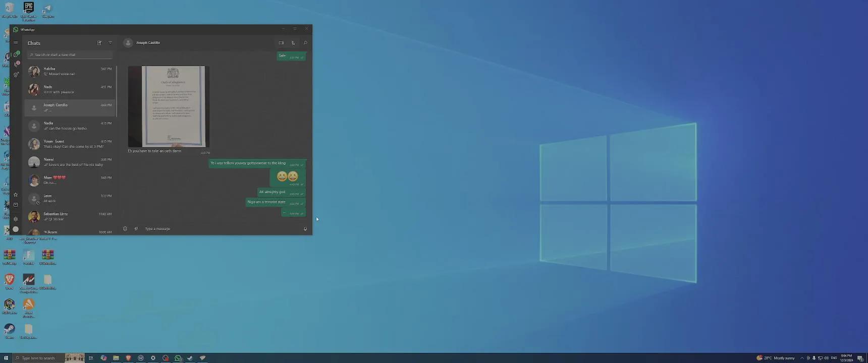Open the Chats section in the WhatsApp sidebar
The height and width of the screenshot is (363, 868).
pos(16,54)
